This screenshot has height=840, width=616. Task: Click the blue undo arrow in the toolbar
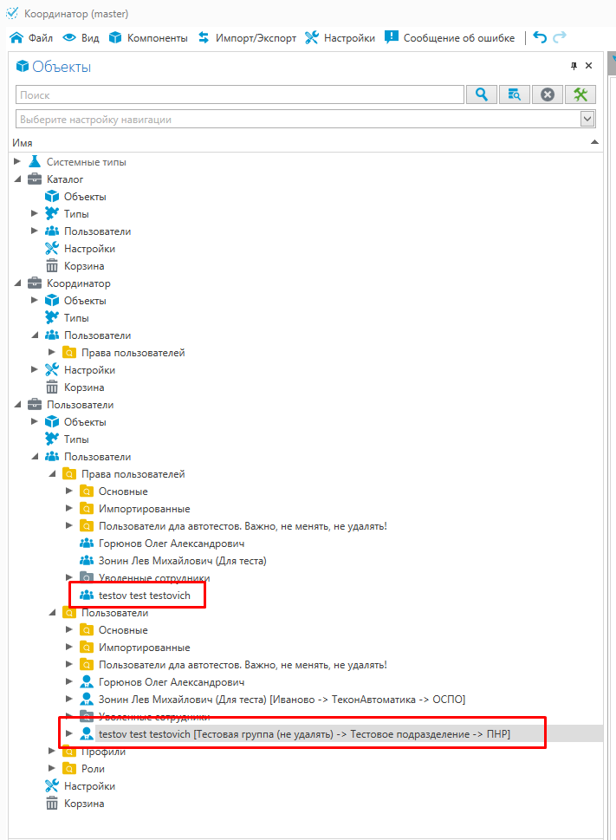click(540, 37)
